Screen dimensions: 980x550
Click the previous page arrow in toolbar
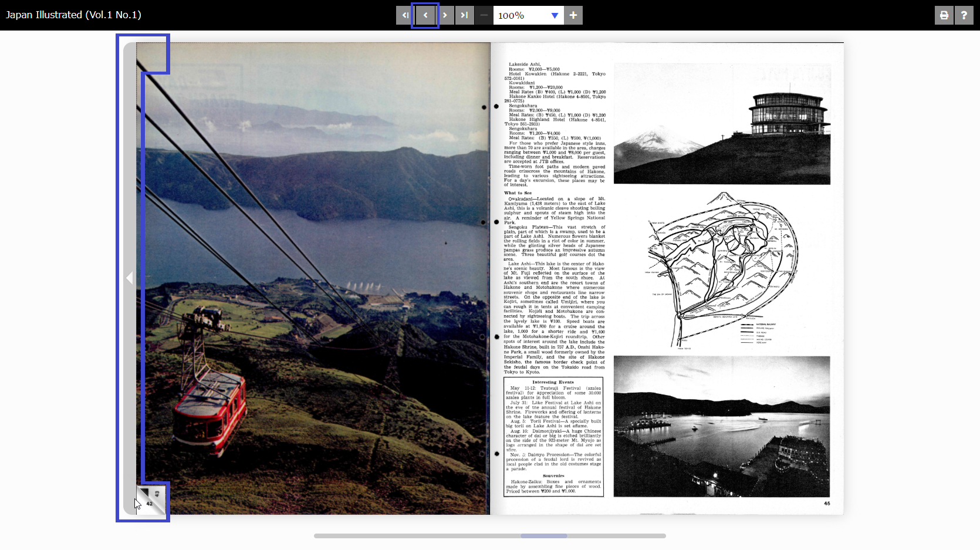pos(425,15)
